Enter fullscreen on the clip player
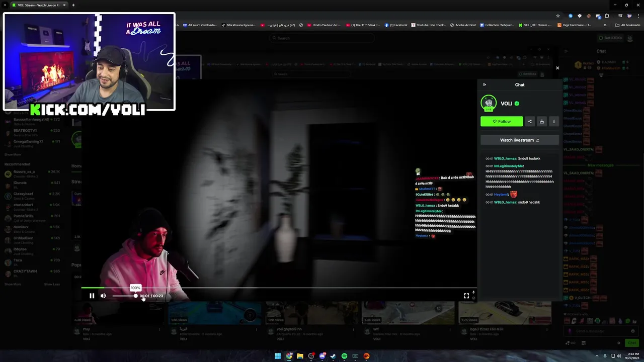 click(x=466, y=296)
